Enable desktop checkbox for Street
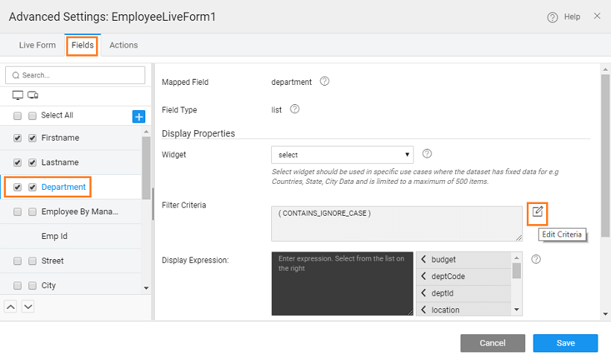The image size is (611, 364). coord(17,261)
